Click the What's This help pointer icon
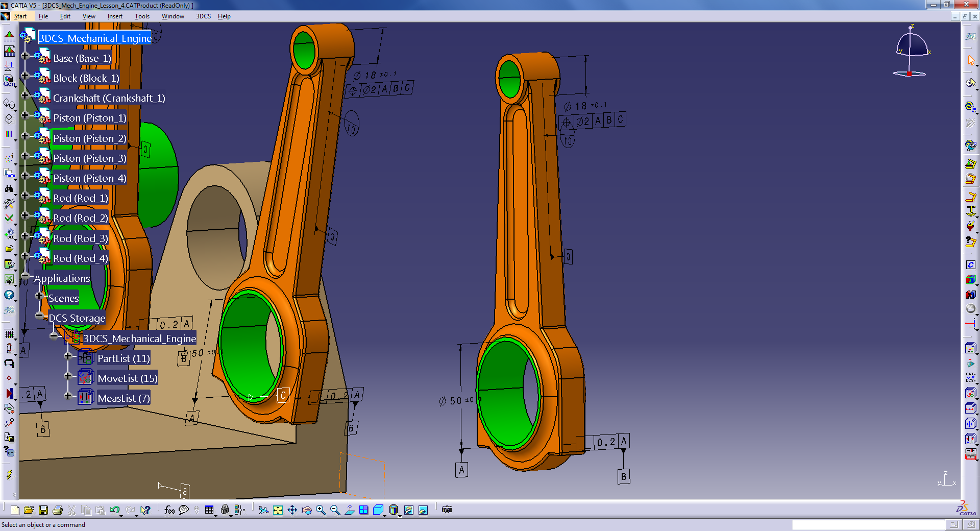Viewport: 980px width, 531px height. [x=145, y=510]
